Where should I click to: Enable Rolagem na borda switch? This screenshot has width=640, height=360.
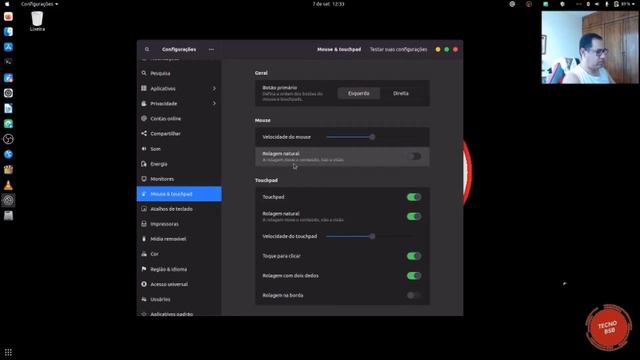click(414, 295)
